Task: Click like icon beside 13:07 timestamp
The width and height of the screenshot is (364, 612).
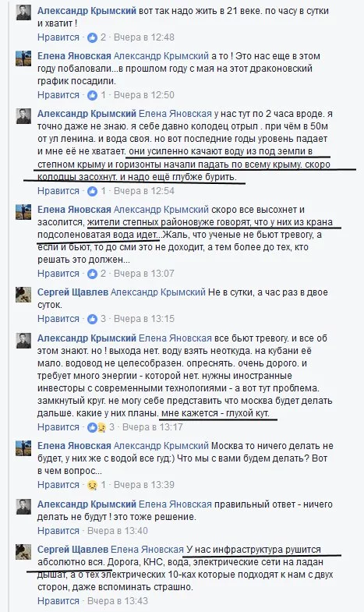Action: pos(92,274)
